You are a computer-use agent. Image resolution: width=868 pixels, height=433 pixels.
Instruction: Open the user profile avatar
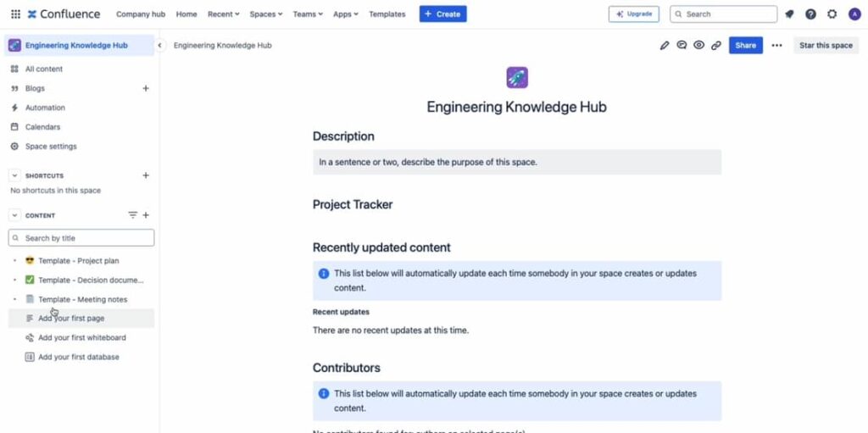point(854,14)
